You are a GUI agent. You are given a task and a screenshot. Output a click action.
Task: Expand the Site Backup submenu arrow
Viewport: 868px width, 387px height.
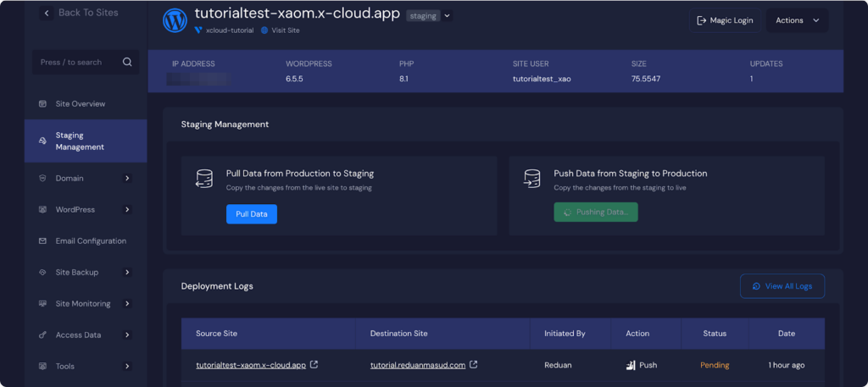127,273
